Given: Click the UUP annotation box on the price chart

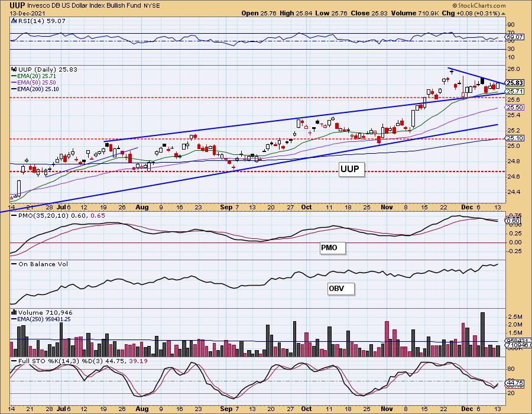Looking at the screenshot, I should (x=352, y=169).
